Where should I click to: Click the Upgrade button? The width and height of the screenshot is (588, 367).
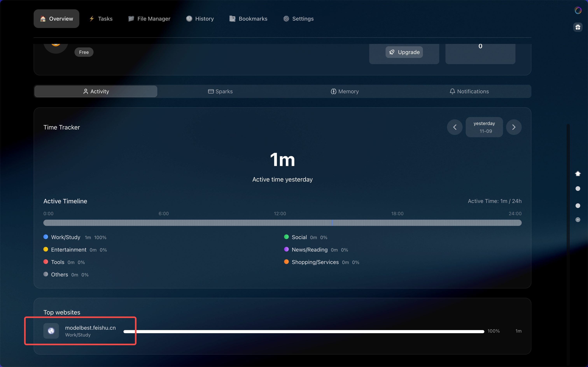point(404,52)
